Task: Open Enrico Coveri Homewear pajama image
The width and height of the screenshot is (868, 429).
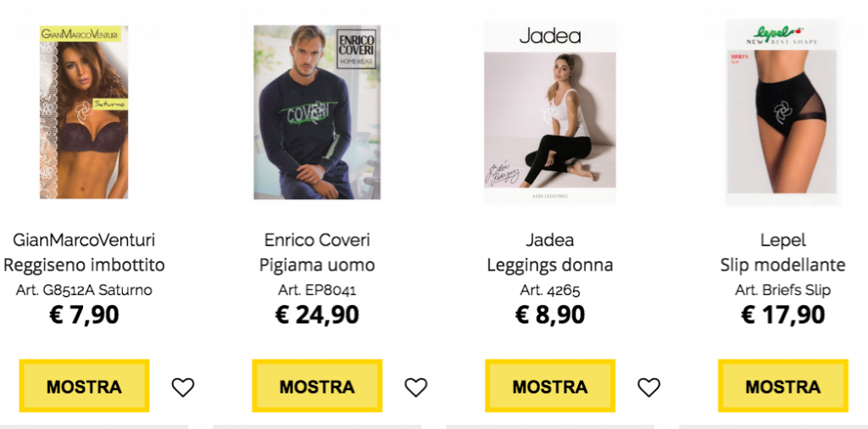Action: 317,112
